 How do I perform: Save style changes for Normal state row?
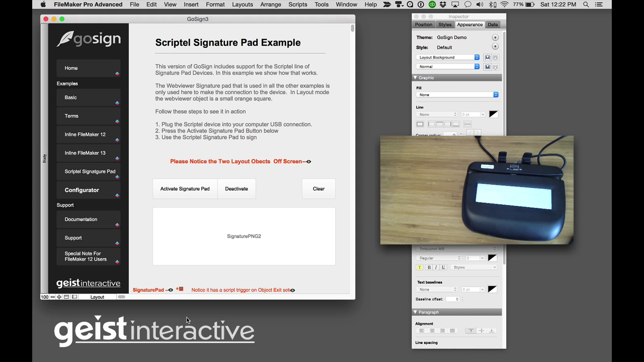pos(487,67)
